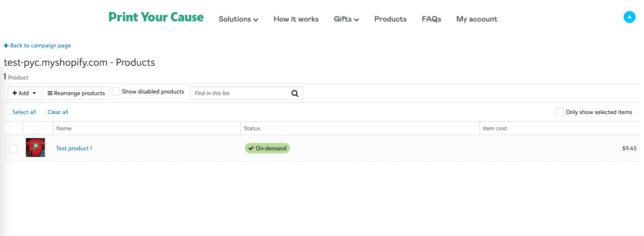Screen dimensions: 644x236
Task: Enable Show disabled products checkbox
Action: (116, 91)
